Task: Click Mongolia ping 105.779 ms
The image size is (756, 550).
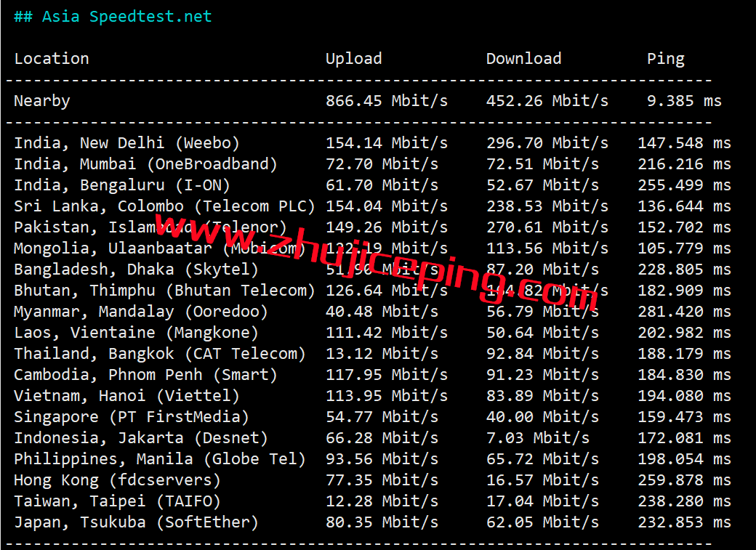Action: pyautogui.click(x=684, y=248)
